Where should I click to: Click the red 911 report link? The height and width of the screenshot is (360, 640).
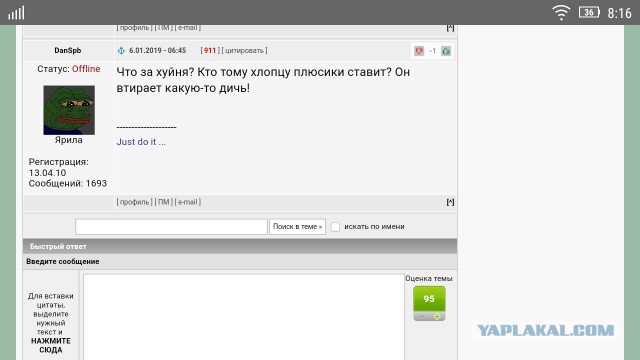click(x=210, y=51)
